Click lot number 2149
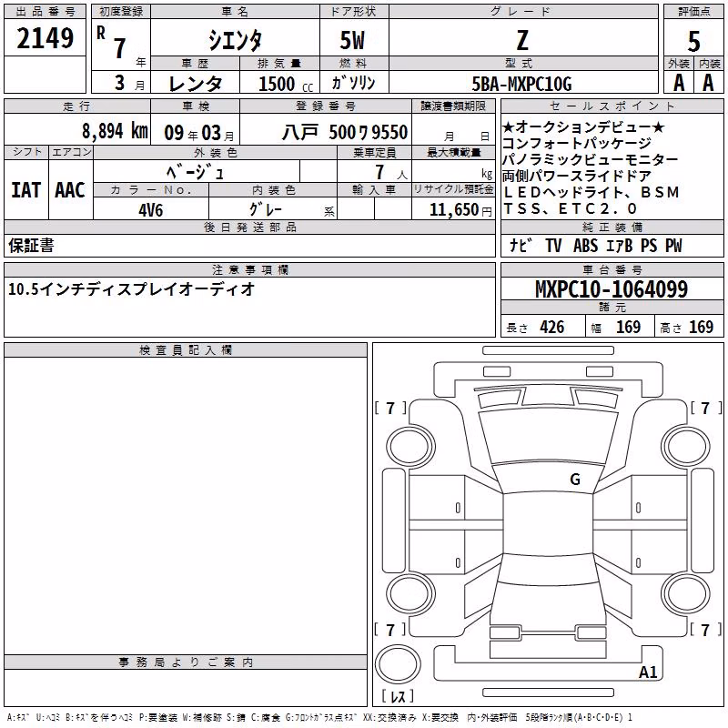The image size is (728, 728). pyautogui.click(x=45, y=38)
